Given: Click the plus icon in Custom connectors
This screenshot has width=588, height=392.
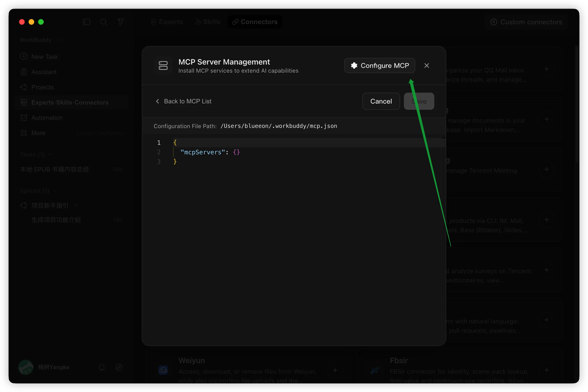Looking at the screenshot, I should tap(494, 22).
